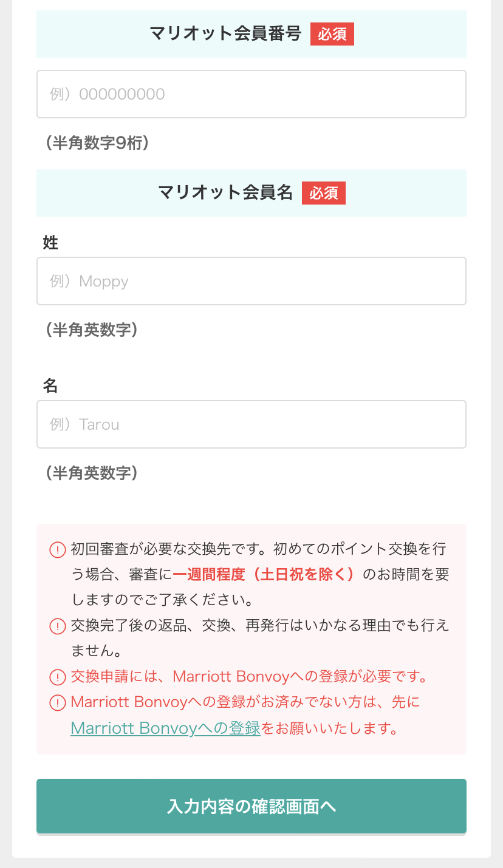Click the warning icon beside Marriott Bonvoyへの登録がお済みでない notice
The height and width of the screenshot is (868, 503).
(x=57, y=703)
